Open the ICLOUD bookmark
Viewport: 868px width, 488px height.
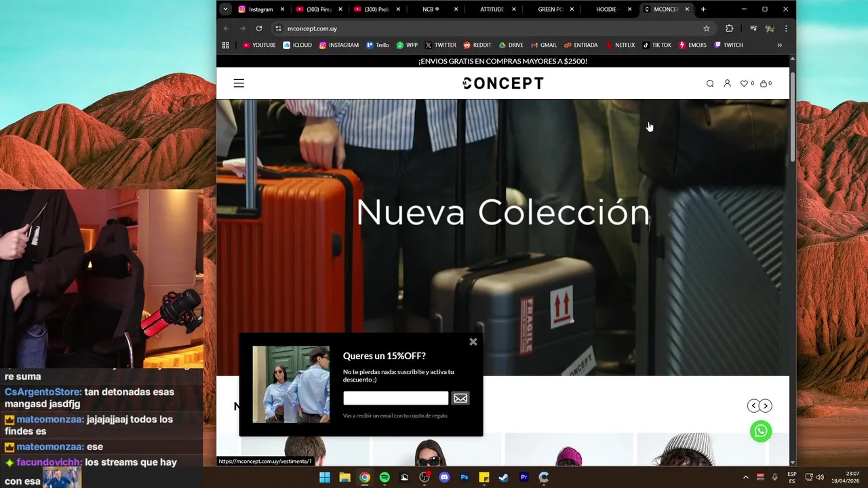tap(298, 45)
